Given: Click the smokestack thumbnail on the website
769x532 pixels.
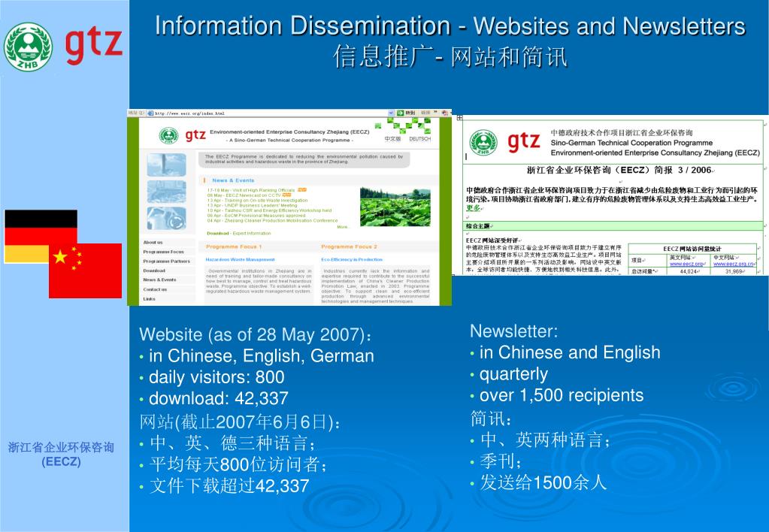Looking at the screenshot, I should 167,165.
